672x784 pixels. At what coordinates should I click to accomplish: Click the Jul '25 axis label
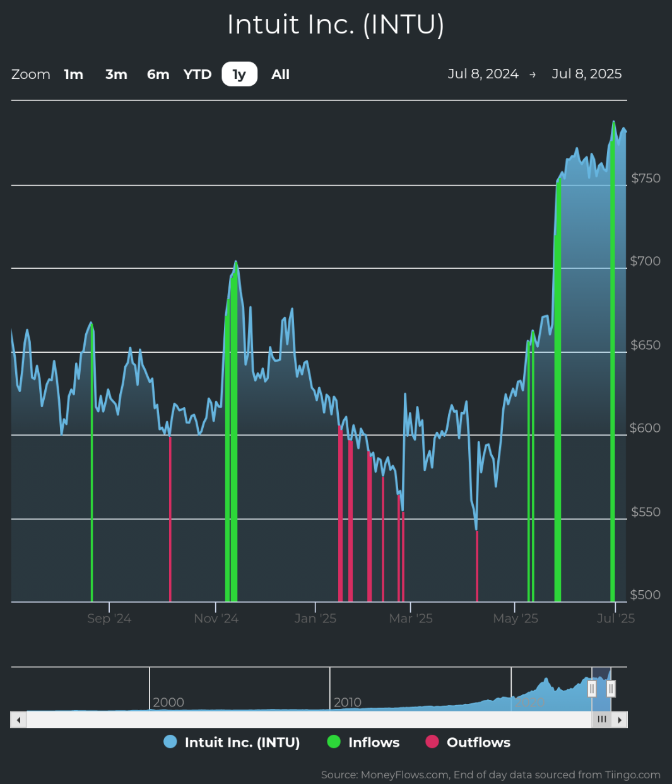(x=616, y=618)
